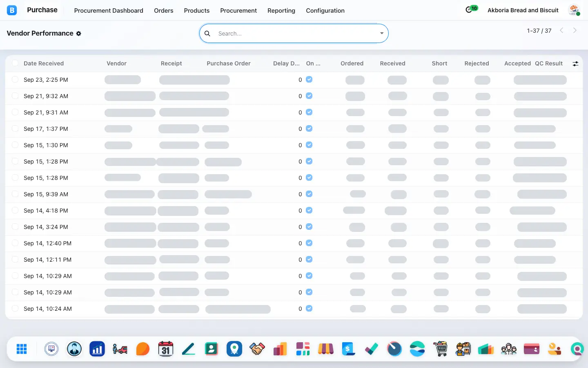588x368 pixels.
Task: Focus the Search input field
Action: 296,34
